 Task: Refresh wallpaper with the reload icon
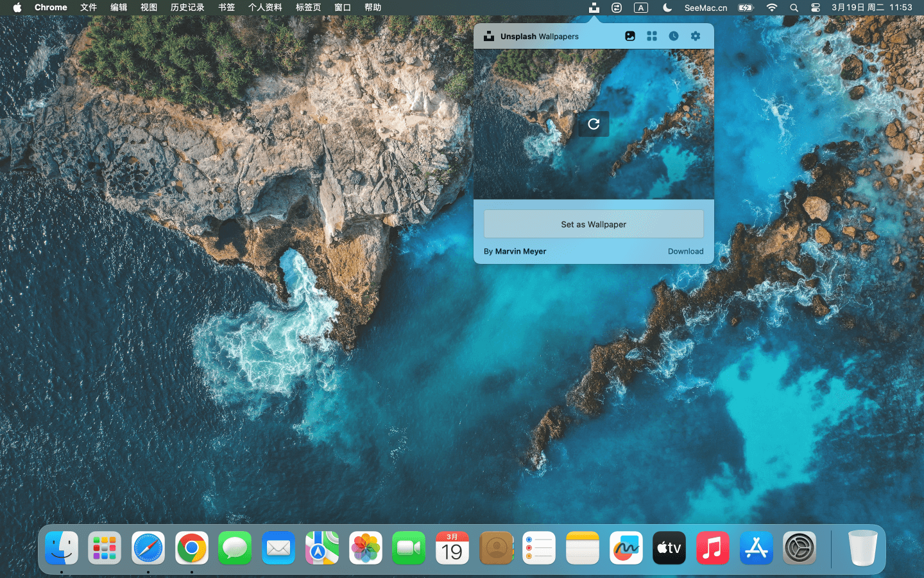pyautogui.click(x=594, y=124)
